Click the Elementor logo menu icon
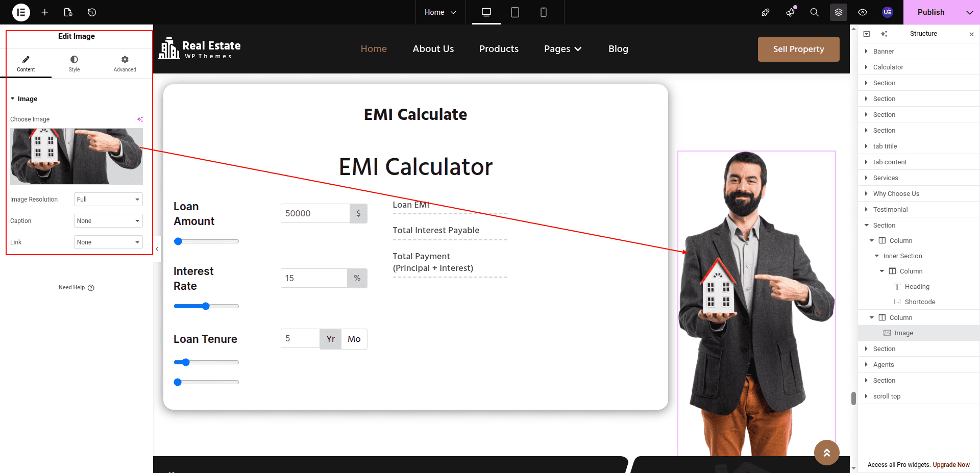Viewport: 980px width, 473px height. pos(21,12)
